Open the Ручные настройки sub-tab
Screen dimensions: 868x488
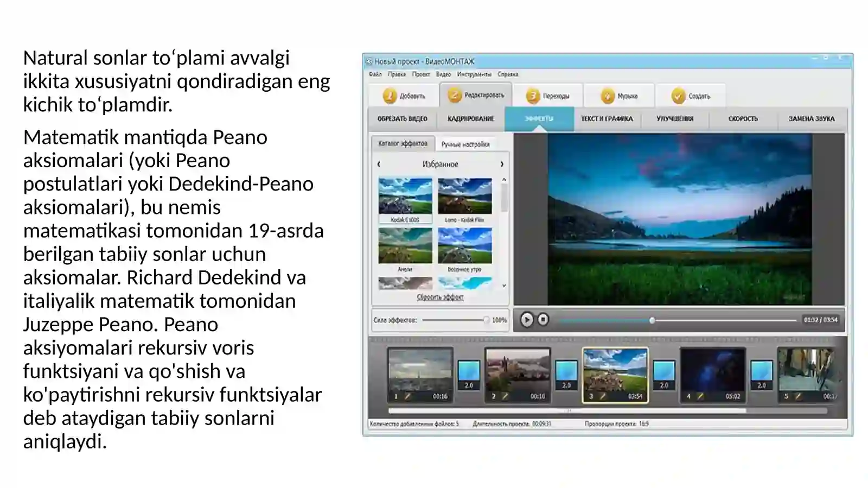point(465,144)
